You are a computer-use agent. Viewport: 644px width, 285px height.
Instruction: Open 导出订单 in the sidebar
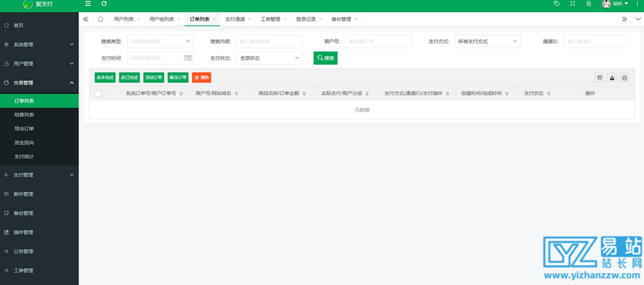tap(39, 129)
